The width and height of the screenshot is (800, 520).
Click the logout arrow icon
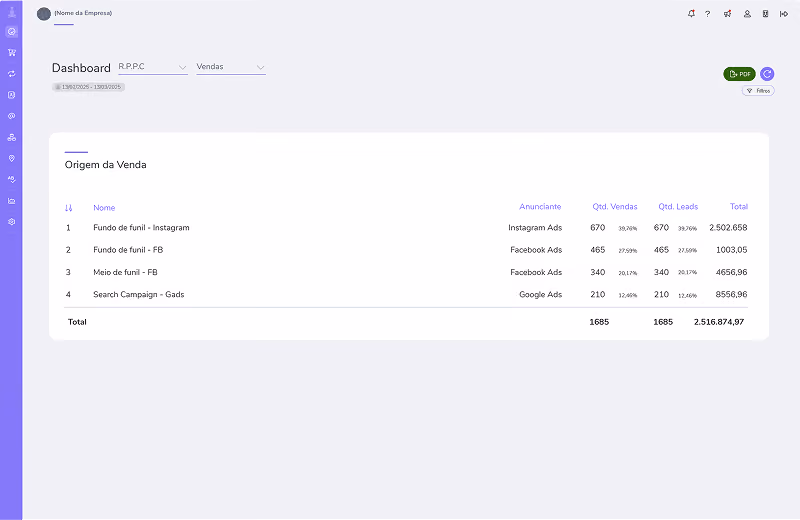click(x=784, y=14)
